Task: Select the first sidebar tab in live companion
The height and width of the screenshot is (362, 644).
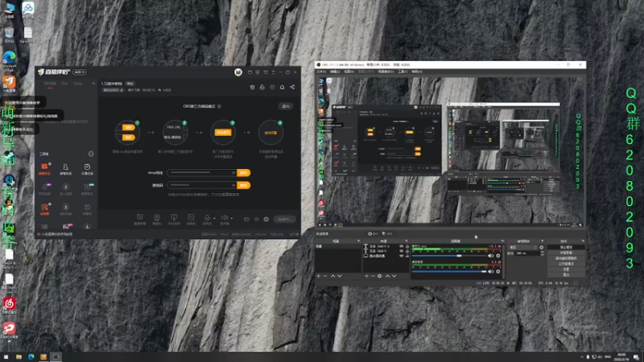Action: coord(50,84)
